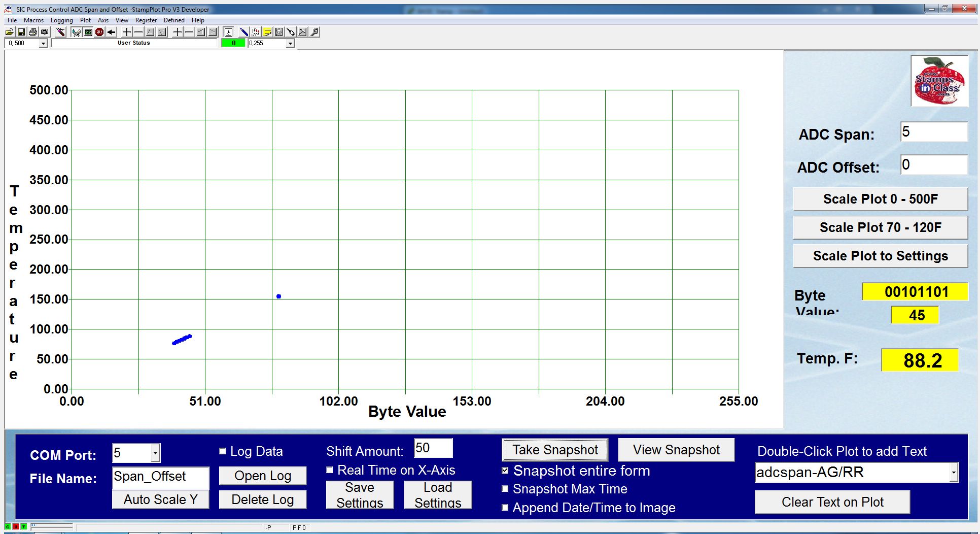
Task: Click the View Snapshot button
Action: click(676, 450)
